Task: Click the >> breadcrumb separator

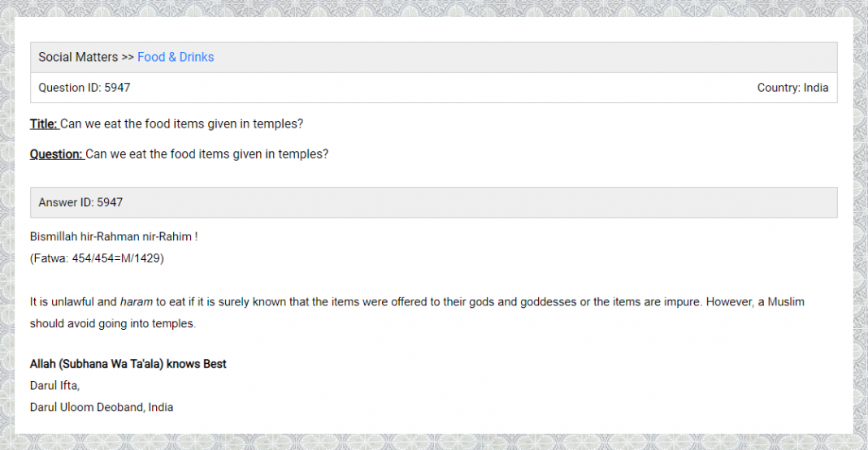Action: click(128, 57)
